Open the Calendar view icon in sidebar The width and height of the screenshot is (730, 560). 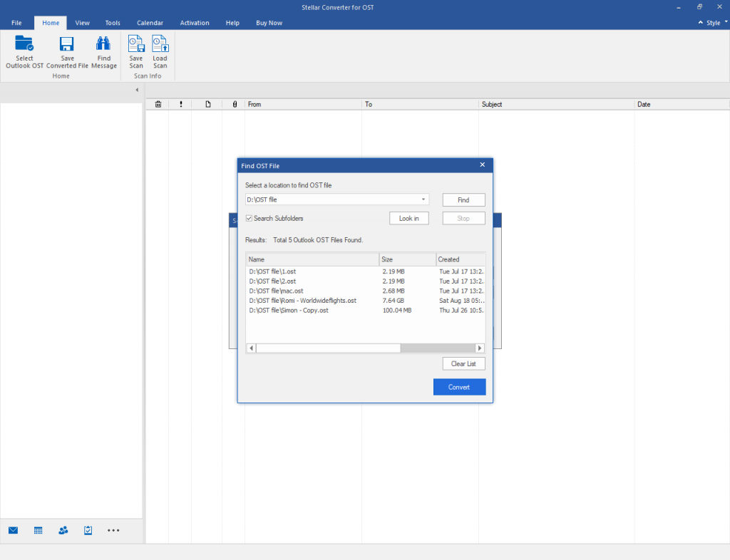(x=38, y=530)
